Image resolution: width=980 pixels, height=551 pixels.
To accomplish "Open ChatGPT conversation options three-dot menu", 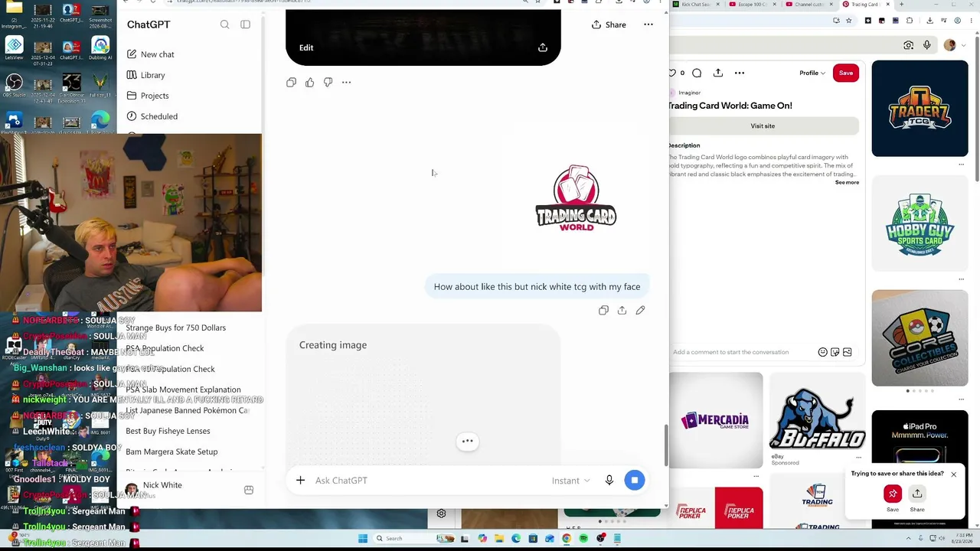I will [648, 24].
